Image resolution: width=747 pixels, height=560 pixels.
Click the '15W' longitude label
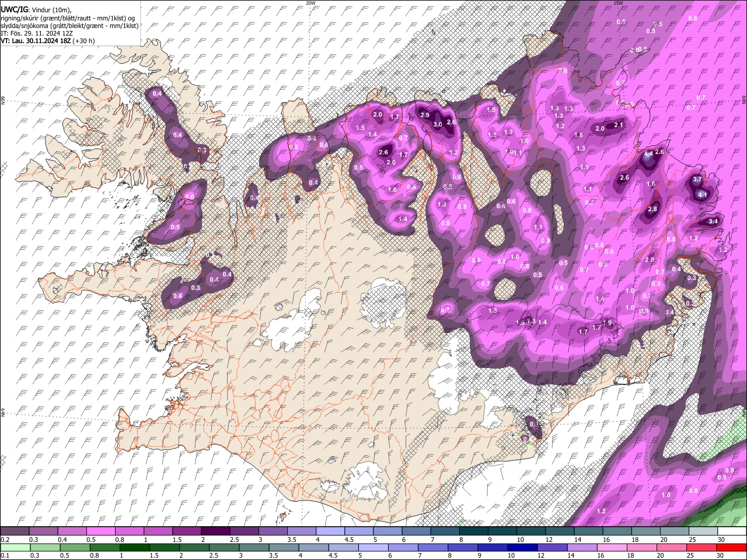(618, 2)
